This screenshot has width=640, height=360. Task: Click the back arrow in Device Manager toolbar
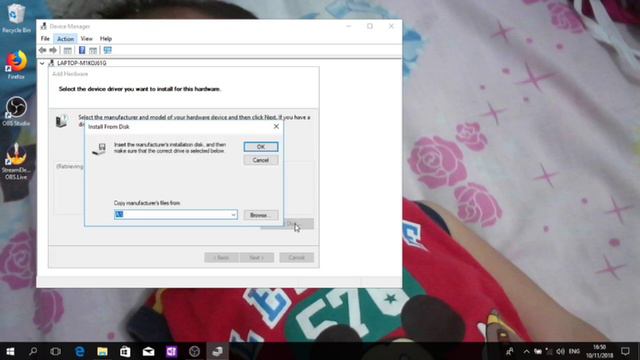click(x=42, y=50)
